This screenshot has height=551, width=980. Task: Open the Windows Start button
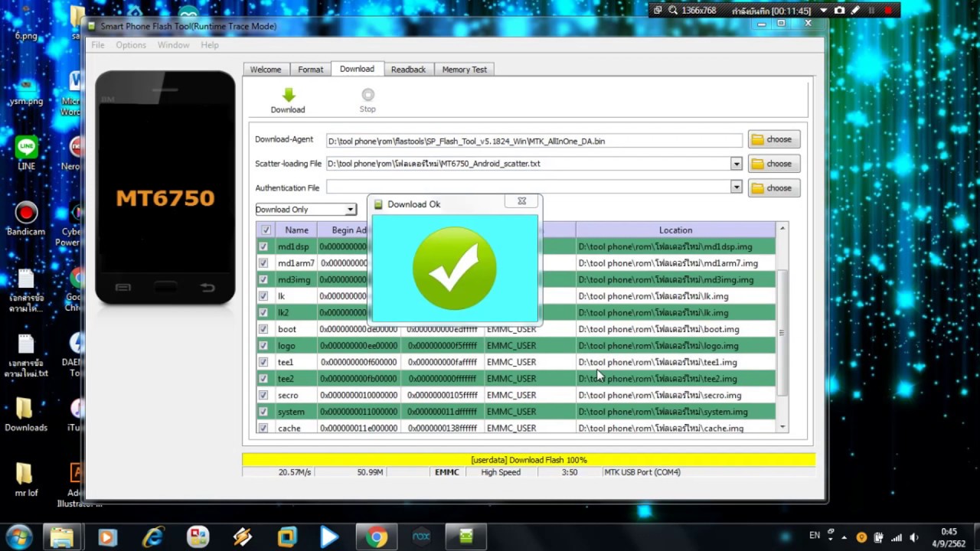19,536
